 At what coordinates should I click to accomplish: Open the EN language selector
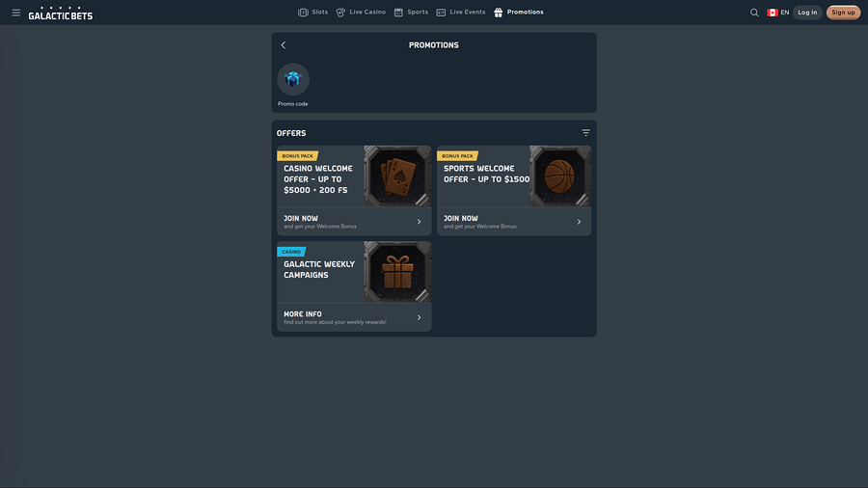pyautogui.click(x=778, y=13)
